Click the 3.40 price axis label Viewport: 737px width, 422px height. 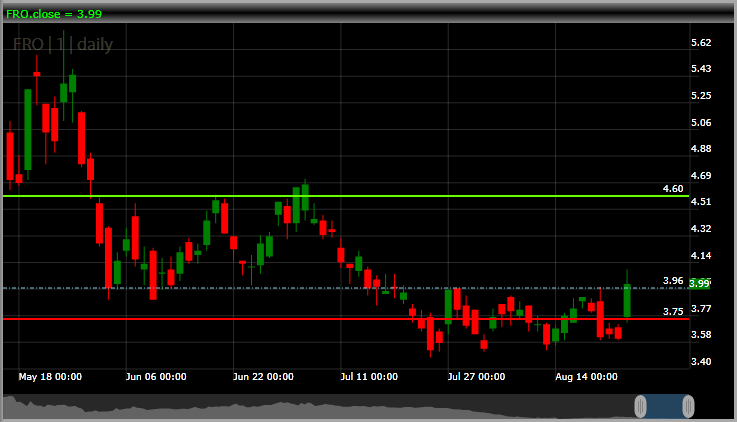701,361
